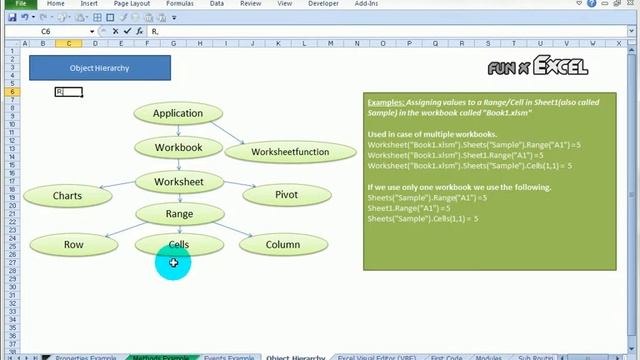
Task: Select the First Code sheet tab
Action: coord(447,357)
